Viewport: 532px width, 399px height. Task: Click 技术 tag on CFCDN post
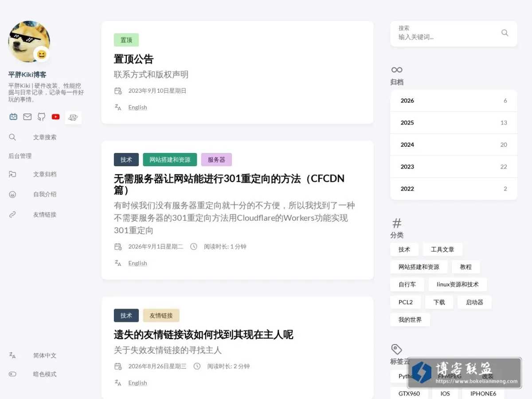(126, 160)
